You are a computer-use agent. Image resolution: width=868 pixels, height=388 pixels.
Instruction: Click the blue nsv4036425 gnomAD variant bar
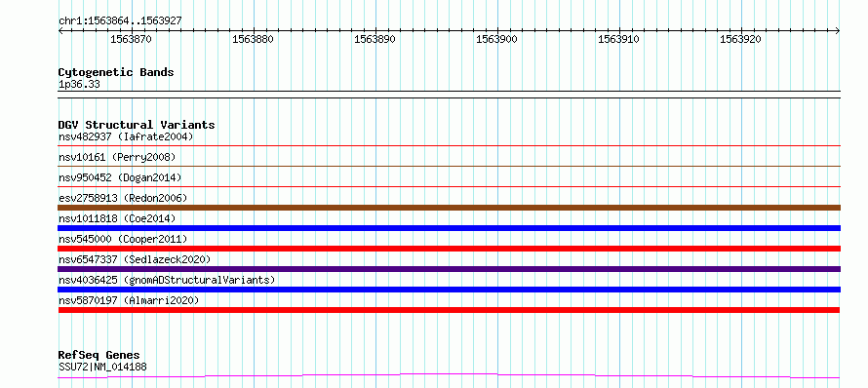pyautogui.click(x=450, y=290)
